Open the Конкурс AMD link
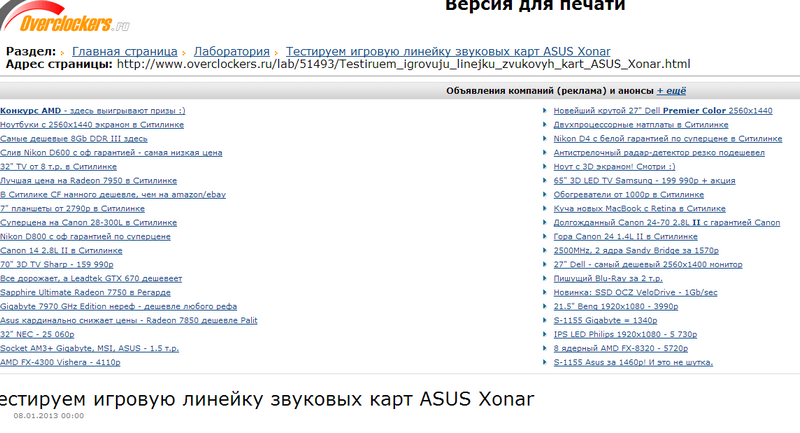The image size is (800, 433). (x=92, y=111)
